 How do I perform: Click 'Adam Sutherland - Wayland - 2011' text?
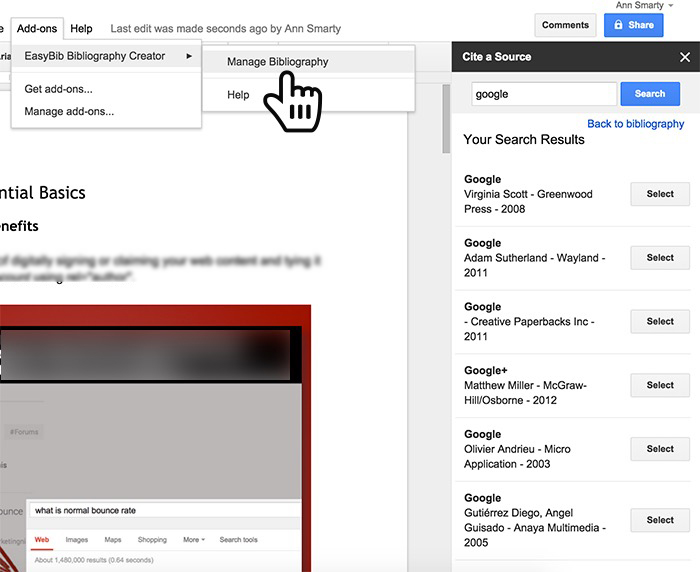534,265
